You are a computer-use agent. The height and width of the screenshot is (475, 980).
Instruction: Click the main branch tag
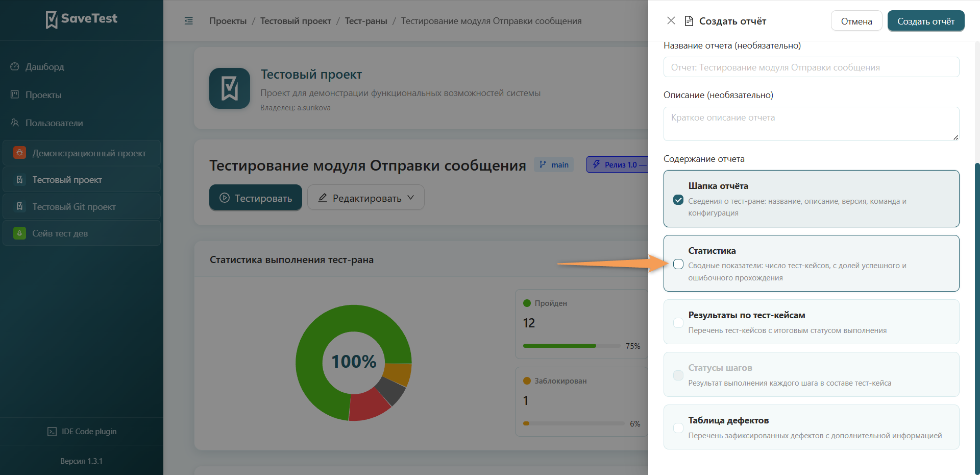554,164
